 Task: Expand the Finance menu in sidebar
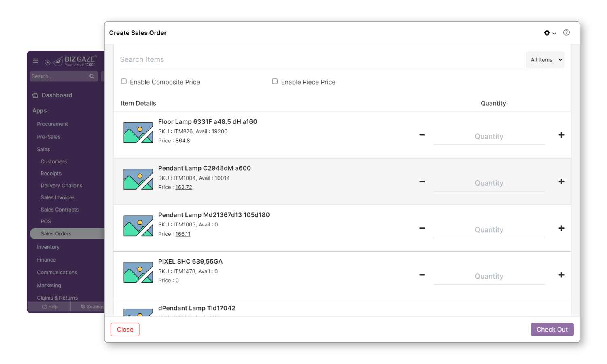click(47, 260)
